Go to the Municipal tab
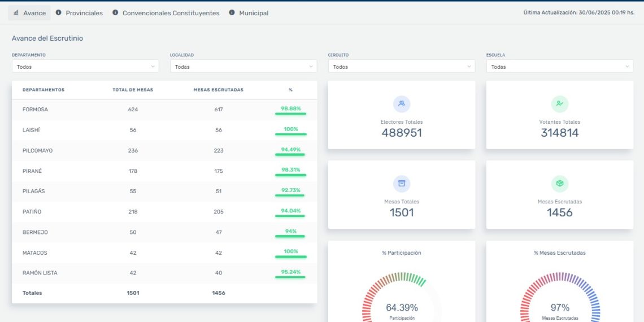This screenshot has width=644, height=322. [254, 13]
